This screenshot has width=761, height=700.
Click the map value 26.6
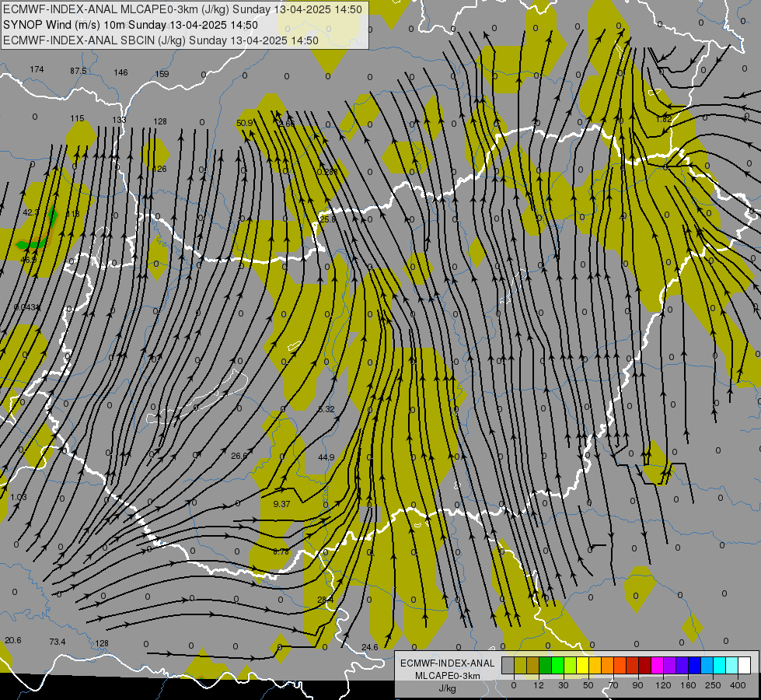239,456
